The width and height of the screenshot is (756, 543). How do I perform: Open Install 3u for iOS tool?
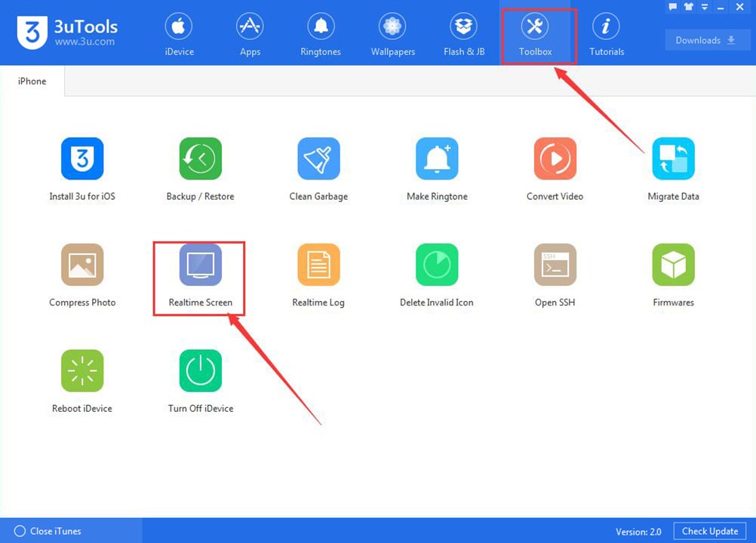pyautogui.click(x=82, y=158)
